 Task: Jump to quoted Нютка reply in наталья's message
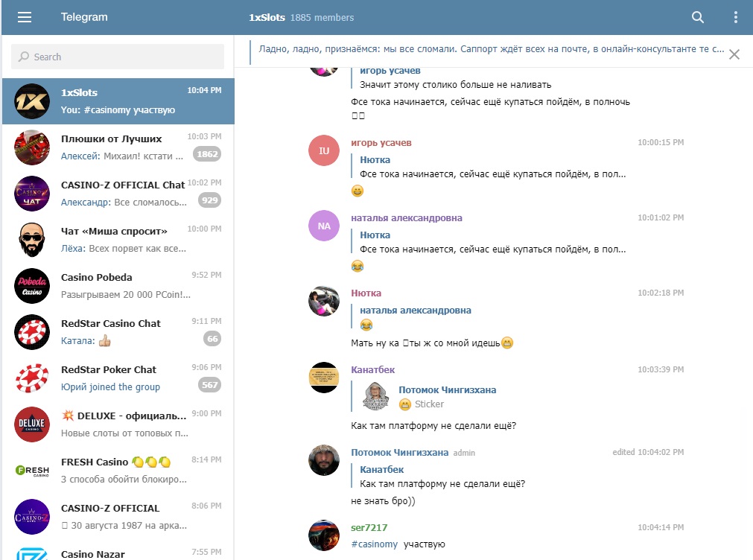click(489, 242)
